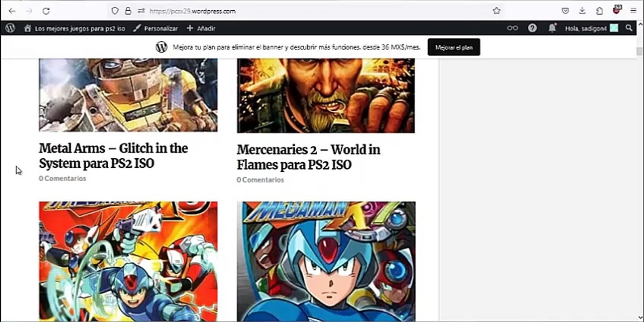Click the WordPress logo in upgrade banner

pyautogui.click(x=161, y=47)
